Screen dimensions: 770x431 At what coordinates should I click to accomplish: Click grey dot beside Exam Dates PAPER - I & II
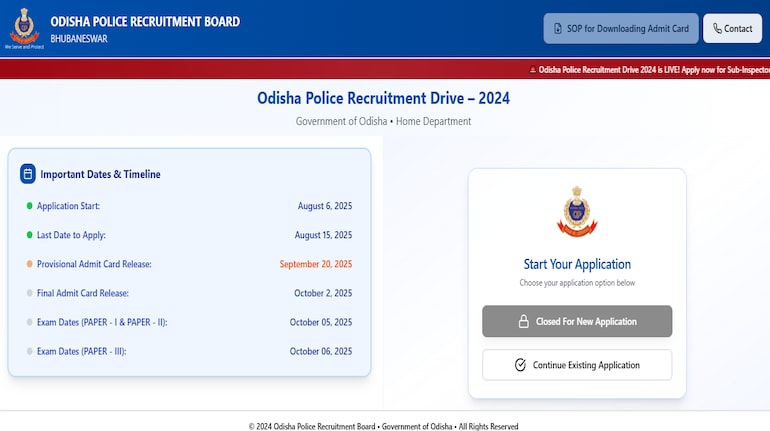pos(29,322)
